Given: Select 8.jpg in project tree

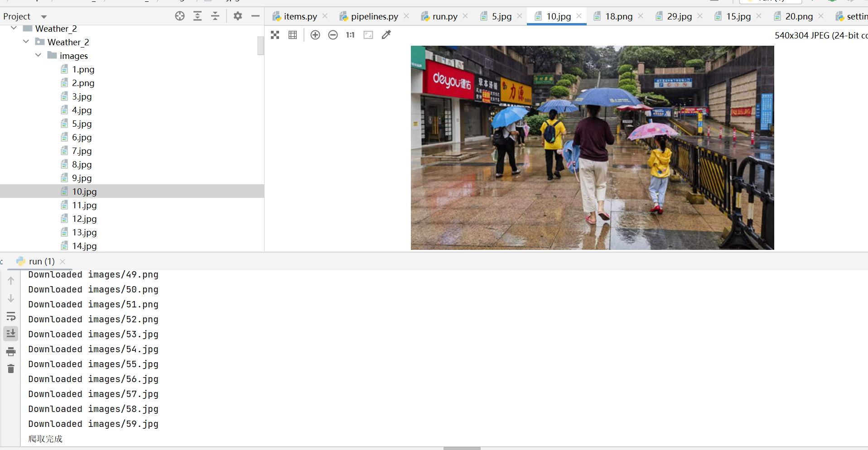Looking at the screenshot, I should coord(82,164).
